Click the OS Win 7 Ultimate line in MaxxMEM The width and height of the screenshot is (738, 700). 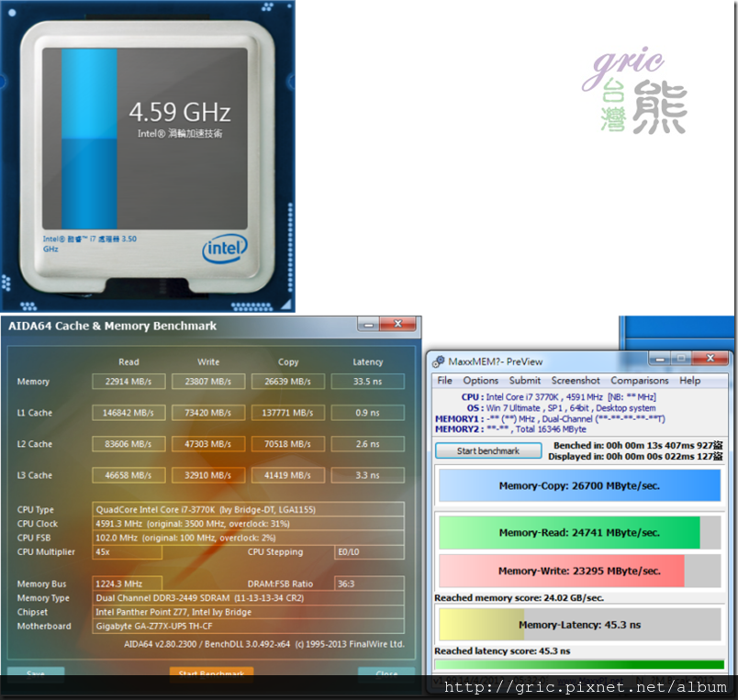tap(561, 408)
